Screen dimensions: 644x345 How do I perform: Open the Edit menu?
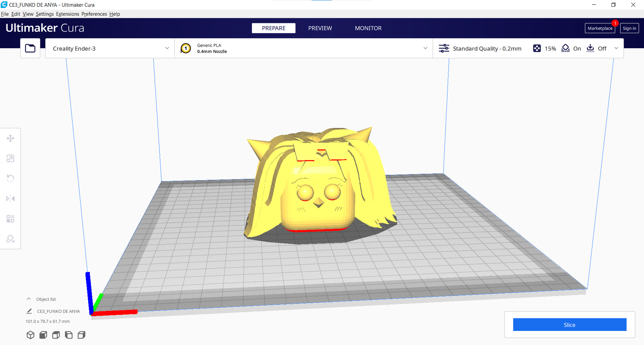(16, 14)
